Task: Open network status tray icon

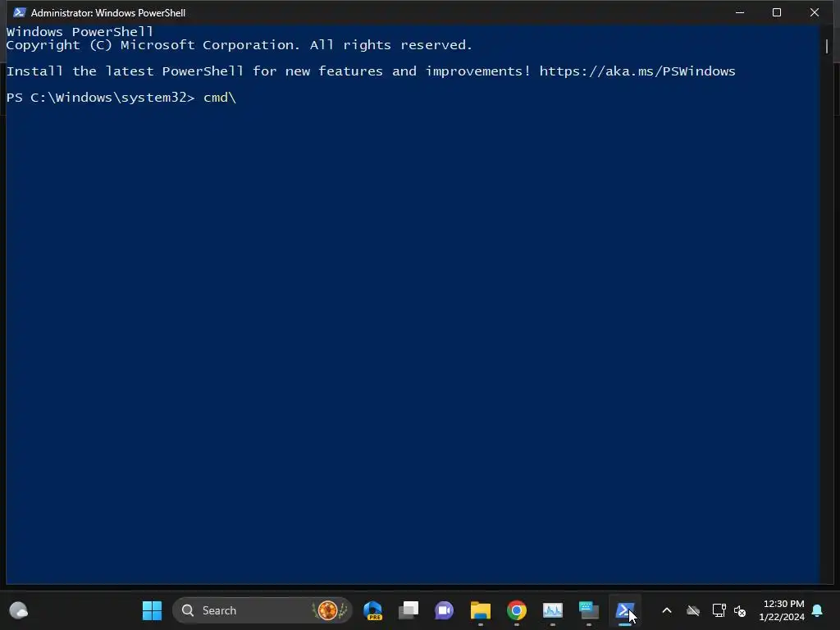Action: pyautogui.click(x=719, y=610)
